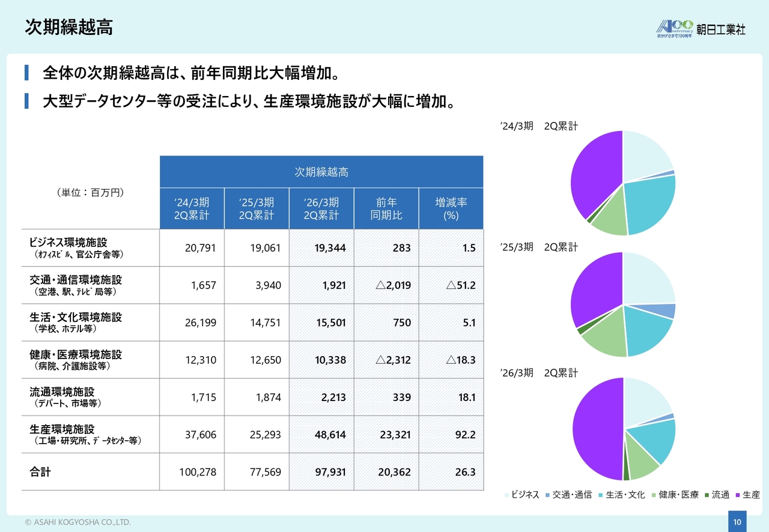769x532 pixels.
Task: Click the 生産 legend purple square
Action: (737, 495)
